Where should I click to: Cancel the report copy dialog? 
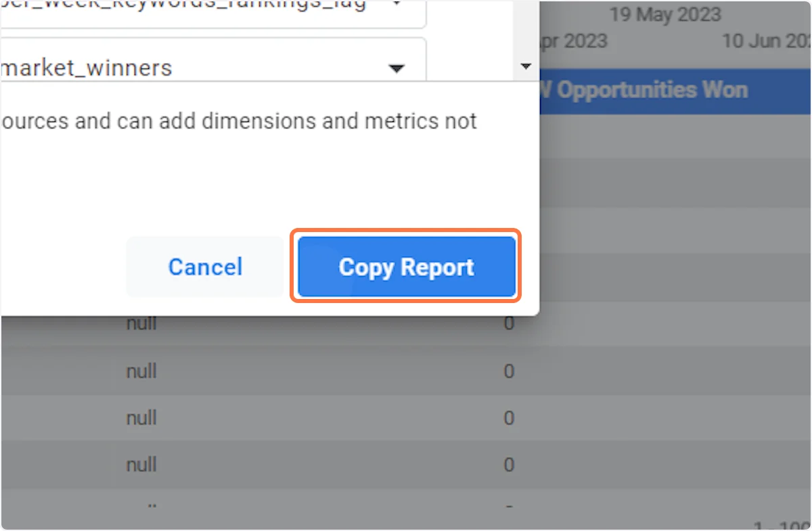[204, 267]
